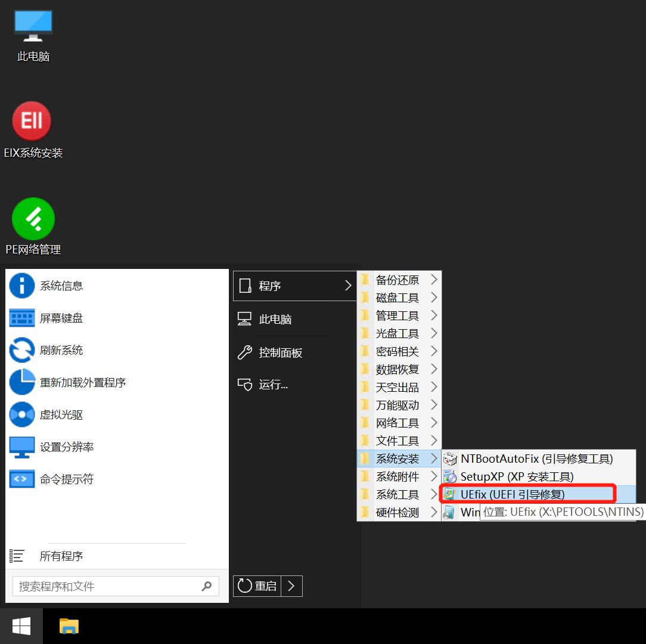646x644 pixels.
Task: Launch UEfix (UEFI 引导修复)
Action: coord(524,494)
